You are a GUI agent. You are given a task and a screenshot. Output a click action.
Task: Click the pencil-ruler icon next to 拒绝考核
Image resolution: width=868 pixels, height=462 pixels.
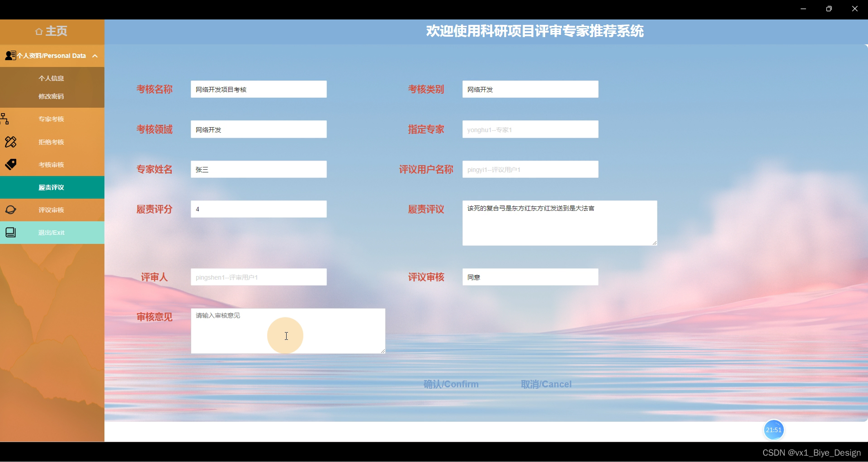pos(10,142)
